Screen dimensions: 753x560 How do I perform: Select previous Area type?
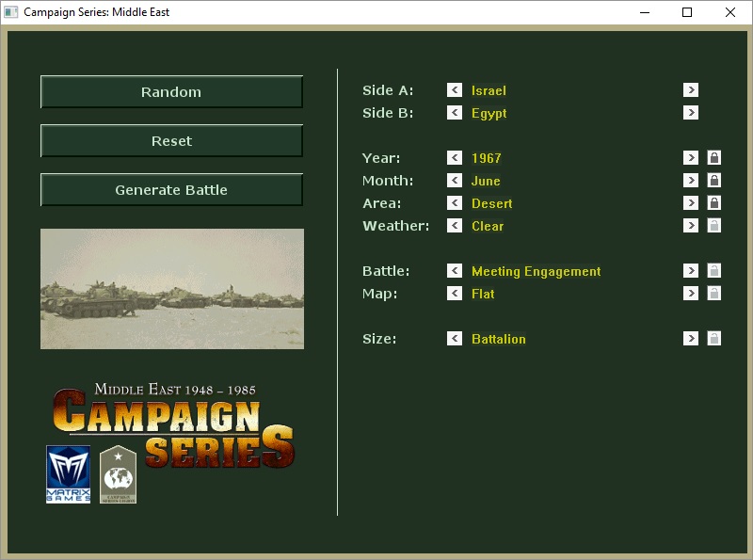point(455,202)
